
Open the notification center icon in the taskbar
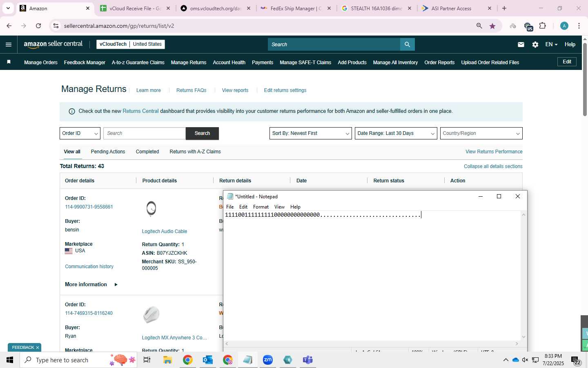[x=576, y=360]
